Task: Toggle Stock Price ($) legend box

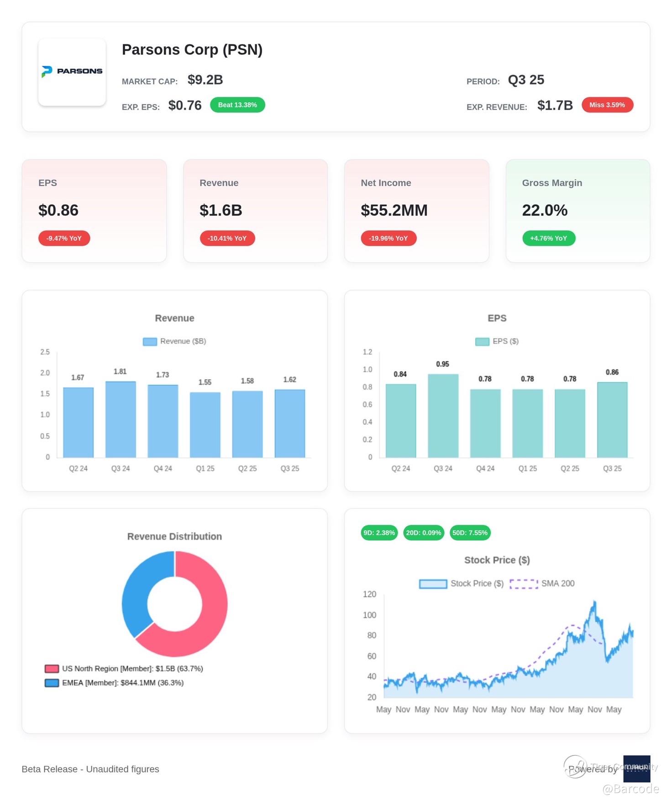Action: 433,583
